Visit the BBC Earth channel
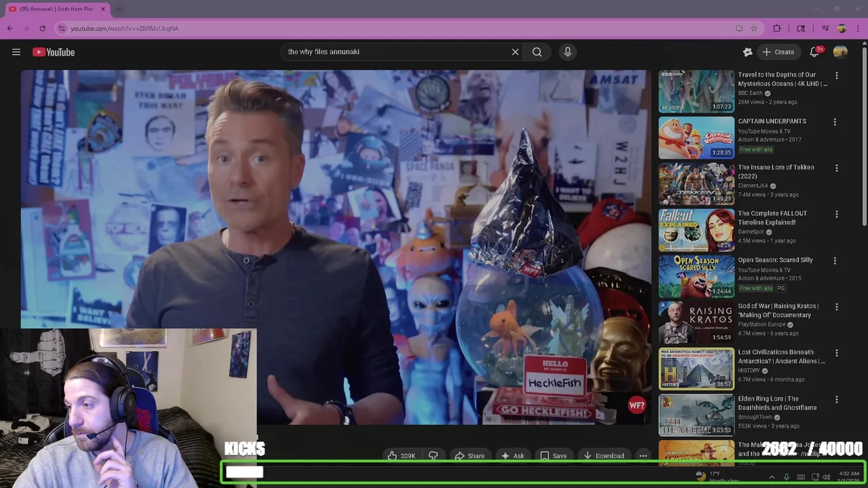This screenshot has height=488, width=868. (751, 93)
